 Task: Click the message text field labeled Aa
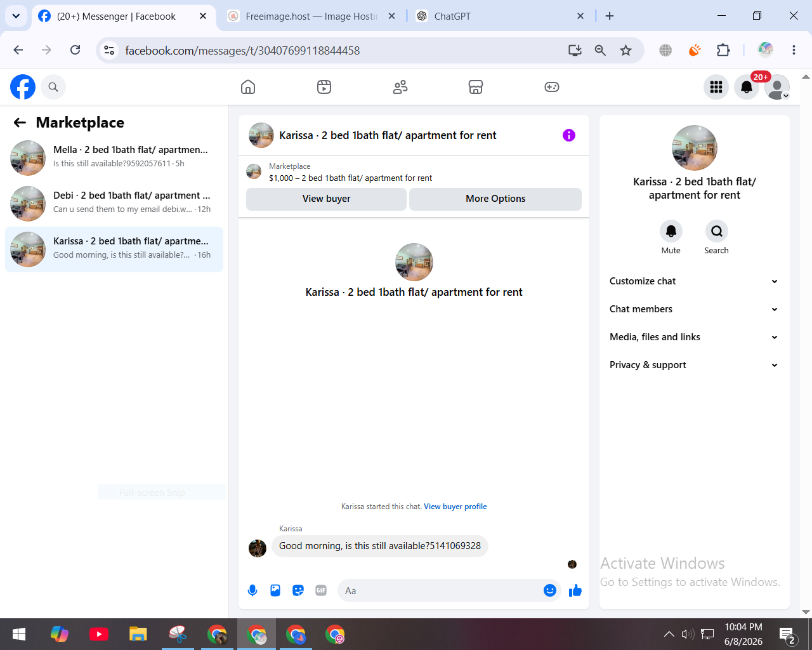[x=440, y=590]
